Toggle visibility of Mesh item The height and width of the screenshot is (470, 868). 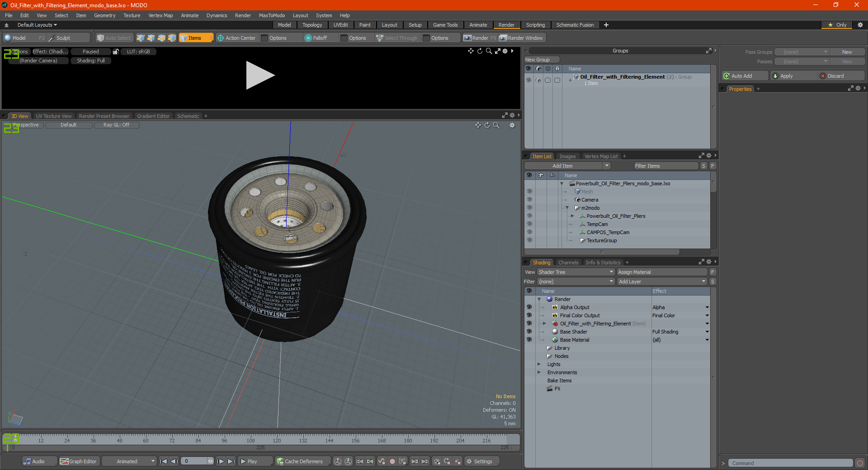click(x=529, y=192)
